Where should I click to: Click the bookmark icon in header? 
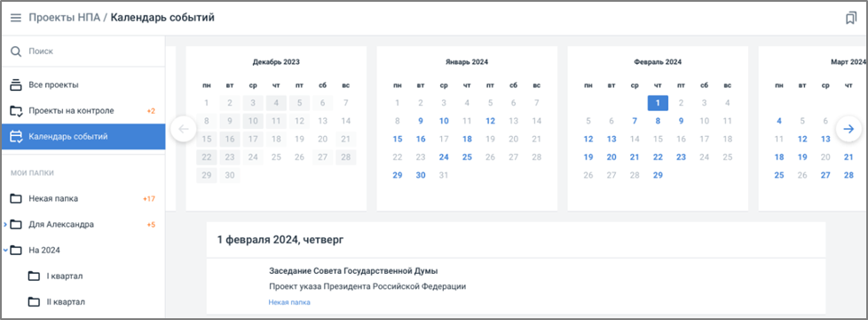point(851,19)
